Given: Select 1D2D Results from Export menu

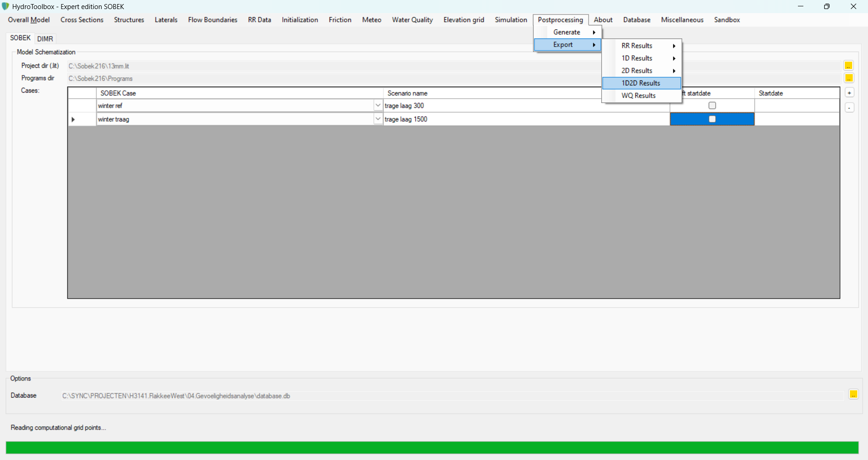Looking at the screenshot, I should (641, 83).
